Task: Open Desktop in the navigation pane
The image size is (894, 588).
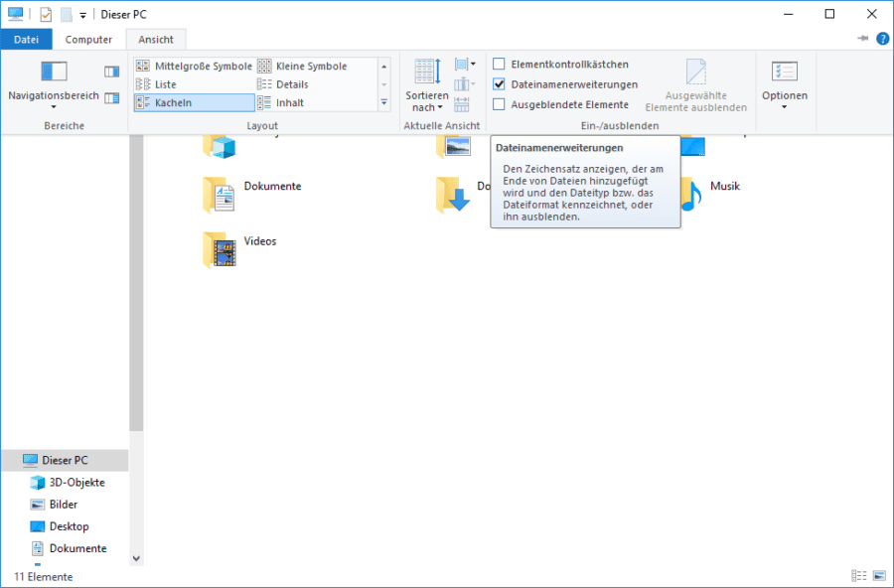Action: point(60,526)
